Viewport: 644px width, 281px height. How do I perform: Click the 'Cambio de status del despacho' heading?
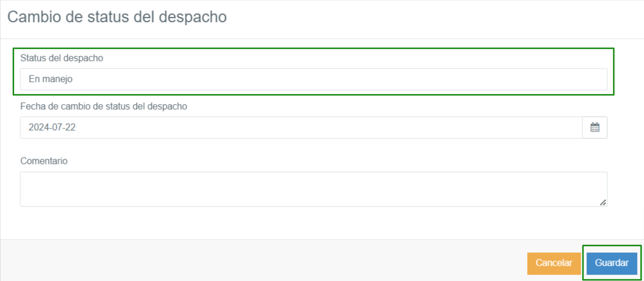[x=117, y=17]
